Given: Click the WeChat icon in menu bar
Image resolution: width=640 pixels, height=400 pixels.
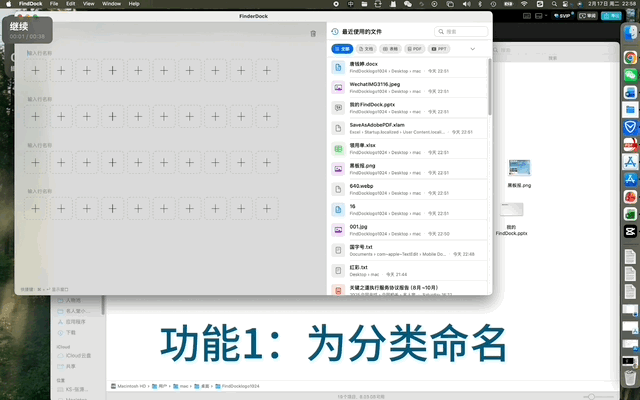Looking at the screenshot, I should coord(408,4).
